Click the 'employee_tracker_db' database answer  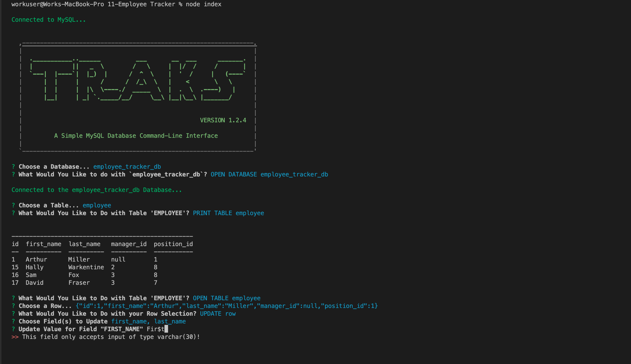tap(127, 167)
